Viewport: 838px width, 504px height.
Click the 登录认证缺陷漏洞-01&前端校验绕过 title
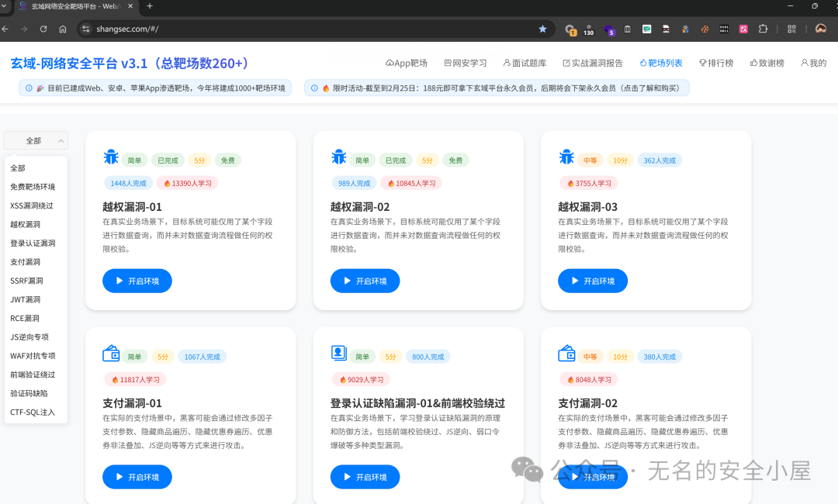(x=417, y=403)
